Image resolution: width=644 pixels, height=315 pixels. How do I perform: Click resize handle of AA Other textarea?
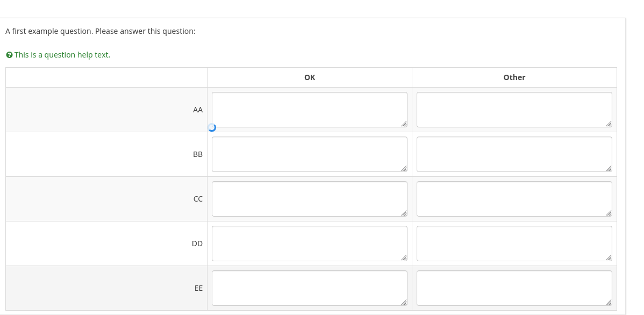click(609, 124)
